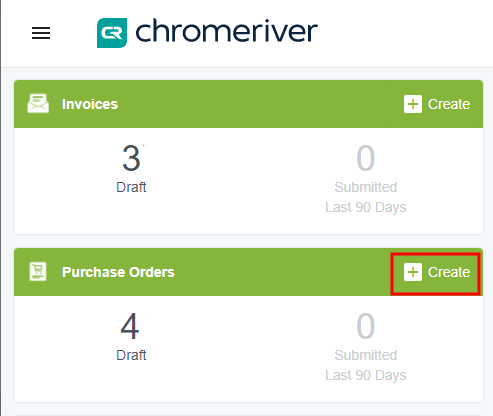Create a new purchase order
Viewport: 493px width, 416px height.
[437, 272]
